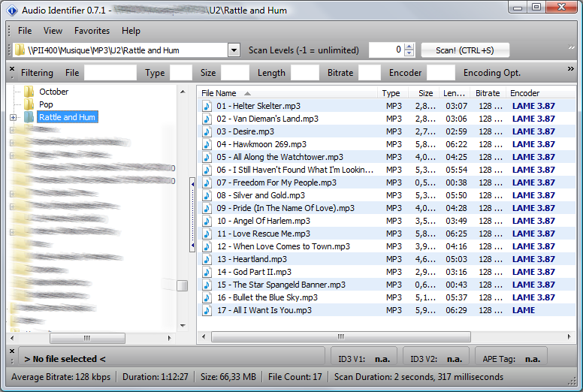Collapse the folder tree using the splitter arrows

(x=192, y=215)
